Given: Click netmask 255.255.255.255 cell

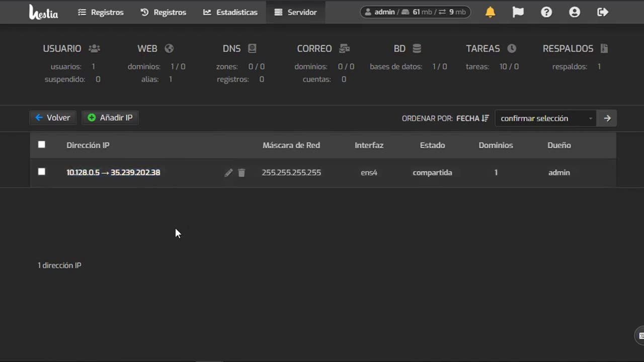Looking at the screenshot, I should click(x=291, y=172).
